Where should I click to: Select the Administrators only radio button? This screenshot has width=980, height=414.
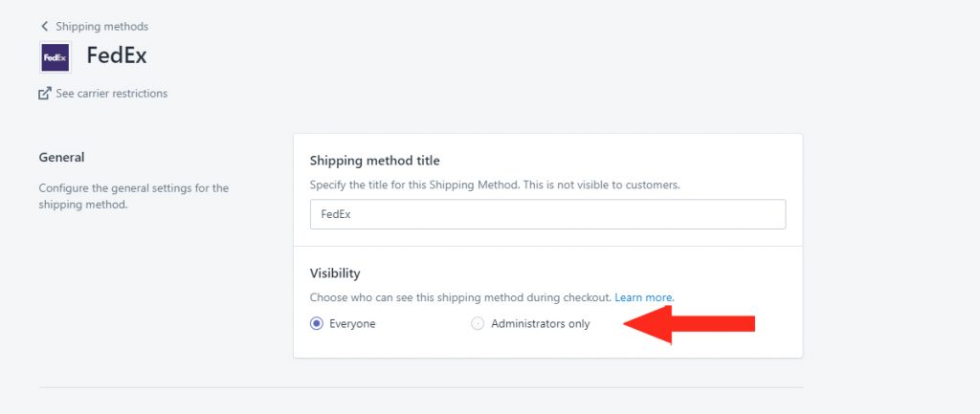478,324
